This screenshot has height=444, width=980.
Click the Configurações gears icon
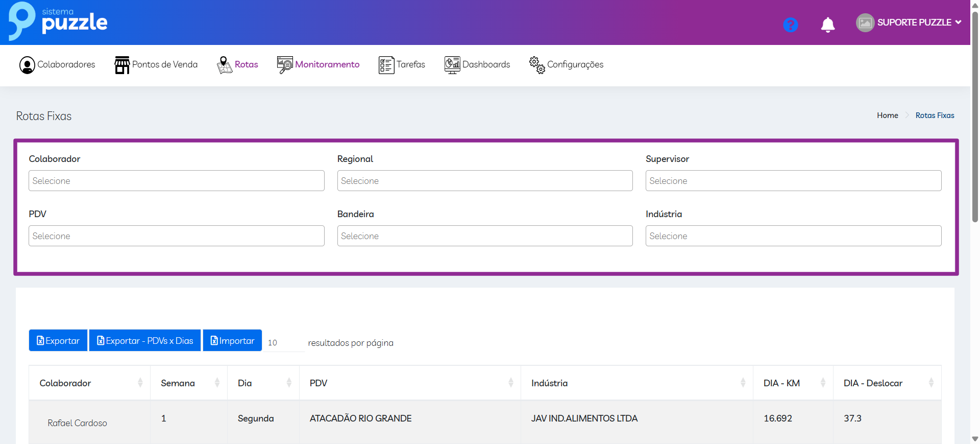click(x=537, y=65)
